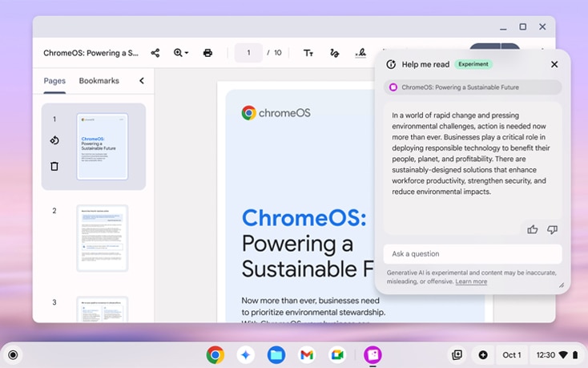Switch to the Pages tab
This screenshot has height=368, width=588.
click(x=54, y=81)
